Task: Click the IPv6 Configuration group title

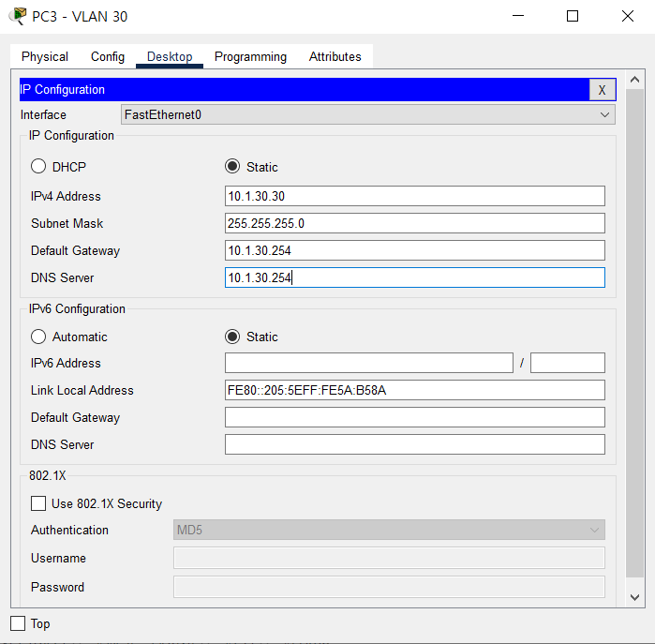Action: coord(77,308)
